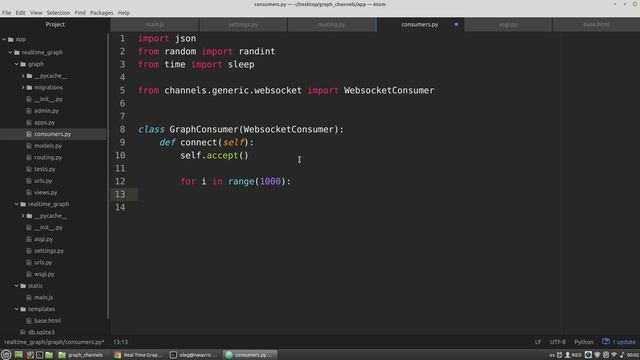Click the admin.py file icon
The image size is (640, 360).
[x=29, y=111]
